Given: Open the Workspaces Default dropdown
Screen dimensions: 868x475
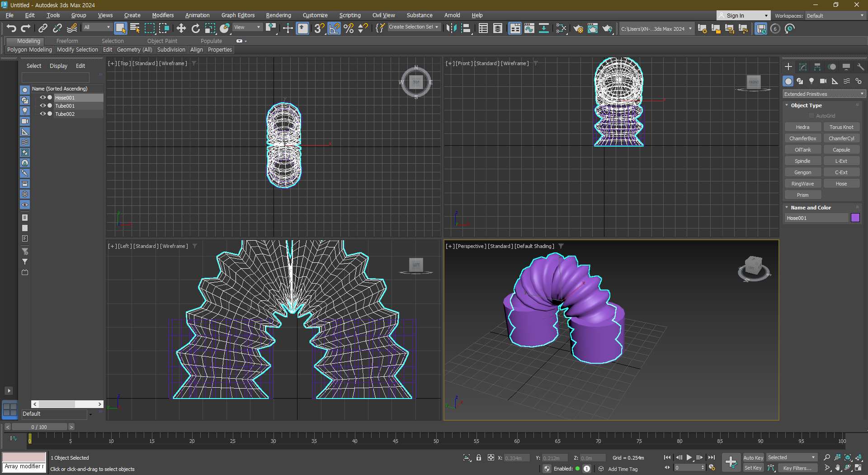Looking at the screenshot, I should (x=835, y=16).
